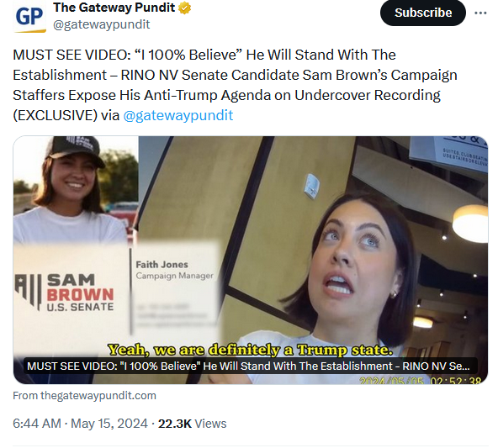
Task: Visit the @gatewaypundit handle under name
Action: pyautogui.click(x=101, y=24)
